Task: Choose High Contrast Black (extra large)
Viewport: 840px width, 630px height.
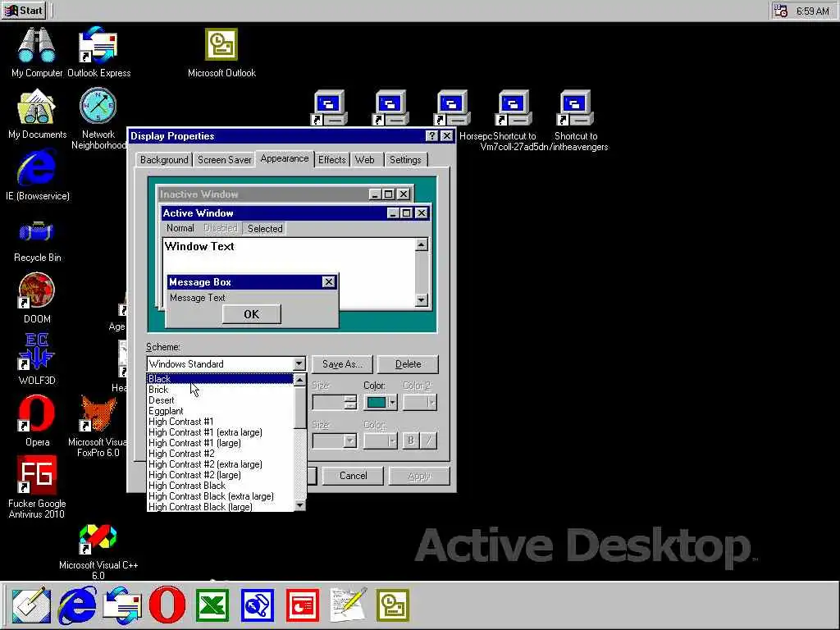Action: 220,496
